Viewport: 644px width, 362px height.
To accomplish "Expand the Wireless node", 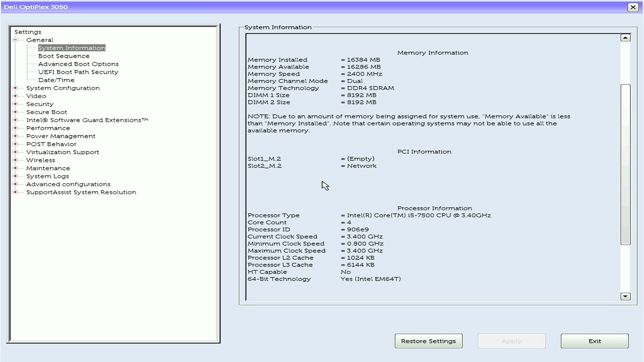I will pos(16,160).
